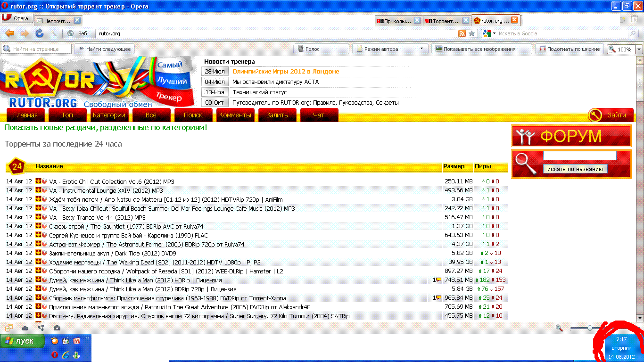Open Мы остановили диктатуру ACTA news
Screen dimensions: 644x362
coord(275,82)
